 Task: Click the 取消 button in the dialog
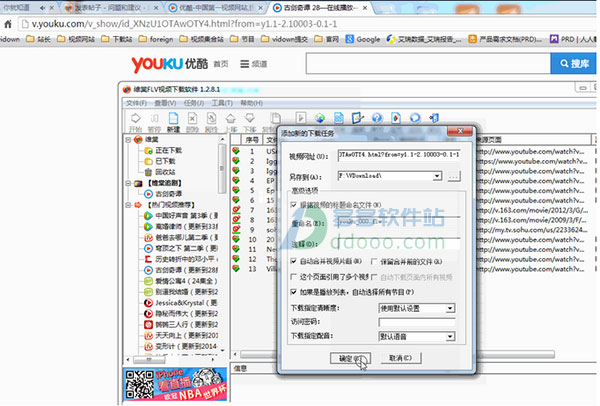pyautogui.click(x=401, y=358)
